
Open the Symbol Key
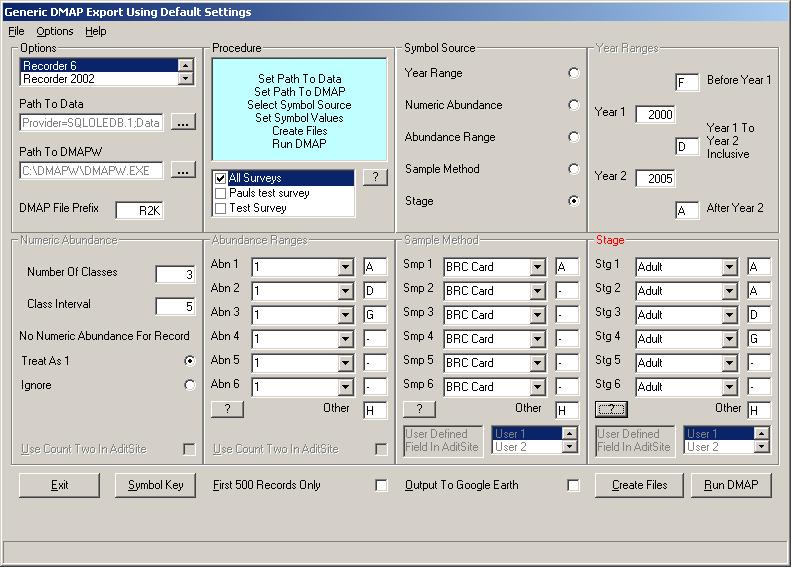coord(155,485)
